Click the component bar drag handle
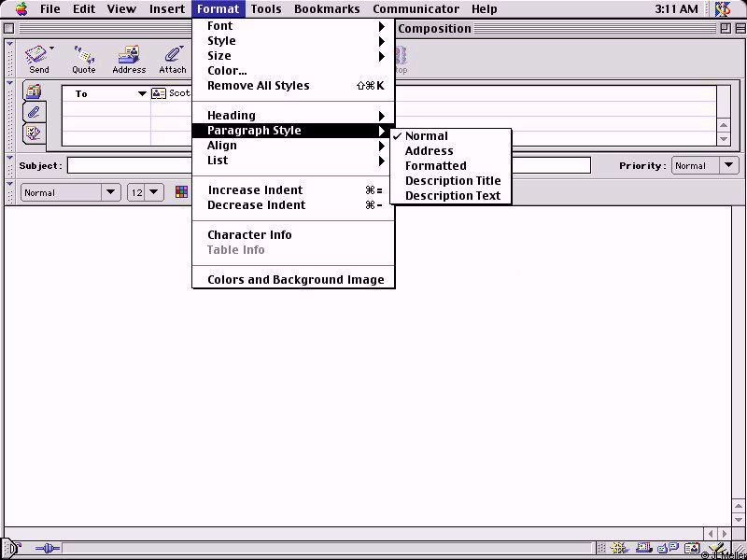The width and height of the screenshot is (747, 560). coord(601,549)
